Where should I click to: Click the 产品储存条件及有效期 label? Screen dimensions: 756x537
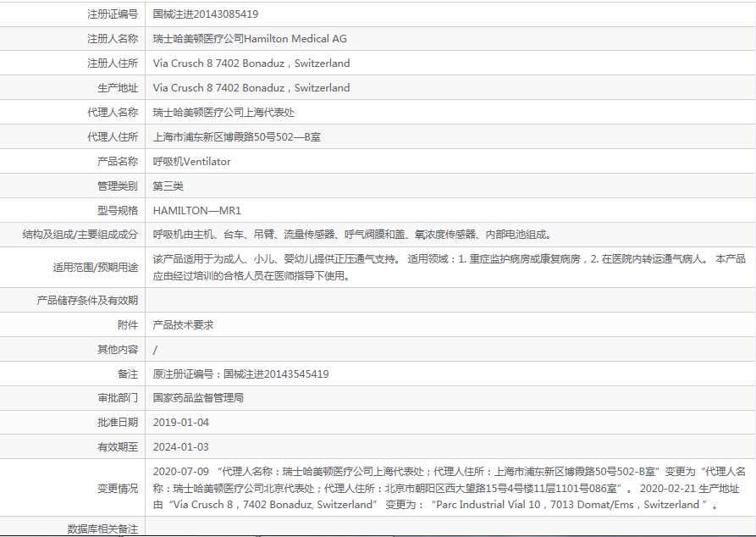pos(87,300)
